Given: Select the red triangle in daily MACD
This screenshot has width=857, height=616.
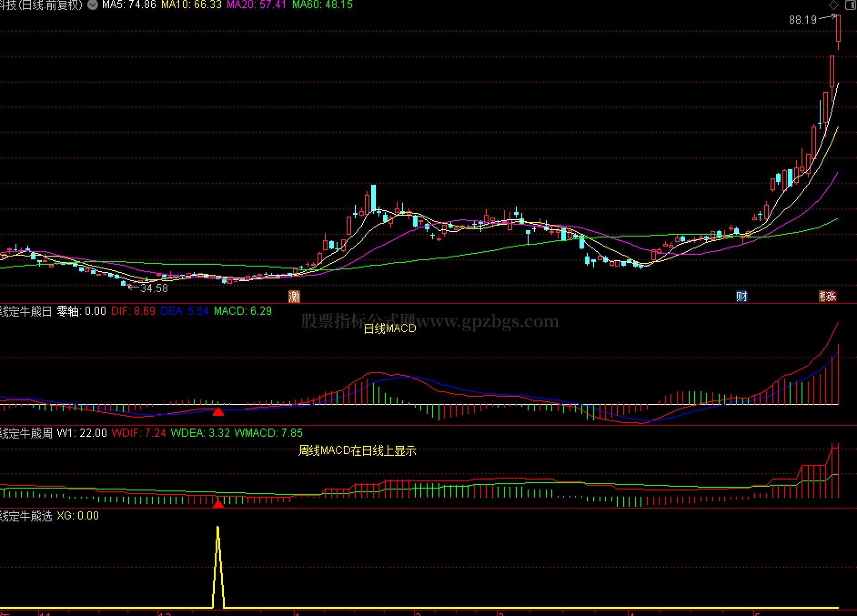Looking at the screenshot, I should coord(218,412).
